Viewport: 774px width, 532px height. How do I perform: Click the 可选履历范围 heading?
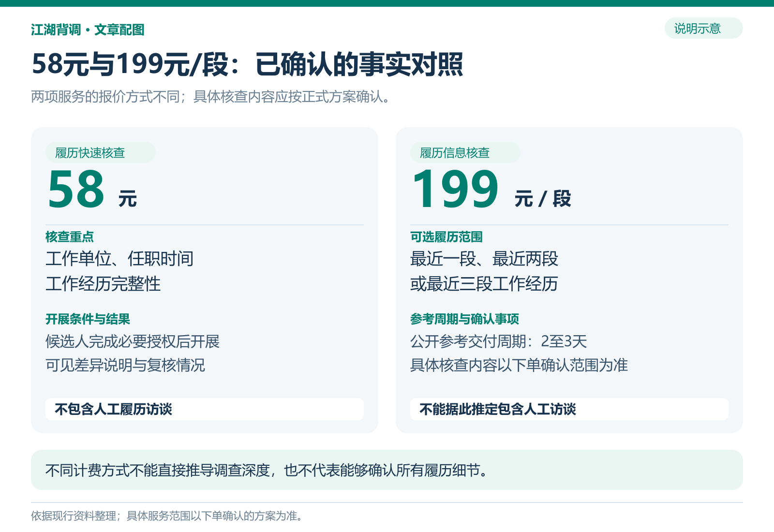(x=447, y=237)
